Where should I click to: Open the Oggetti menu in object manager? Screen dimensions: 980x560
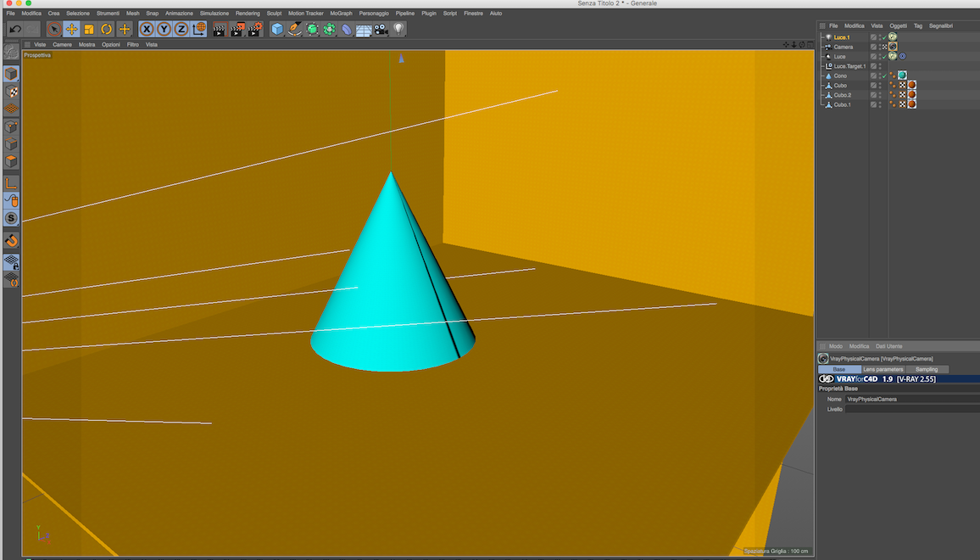click(x=898, y=25)
